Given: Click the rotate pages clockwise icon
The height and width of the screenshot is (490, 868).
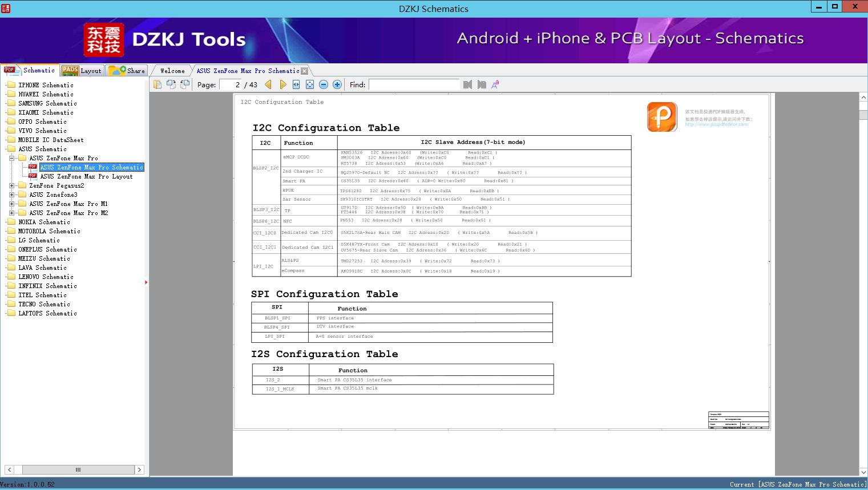Looking at the screenshot, I should (185, 84).
